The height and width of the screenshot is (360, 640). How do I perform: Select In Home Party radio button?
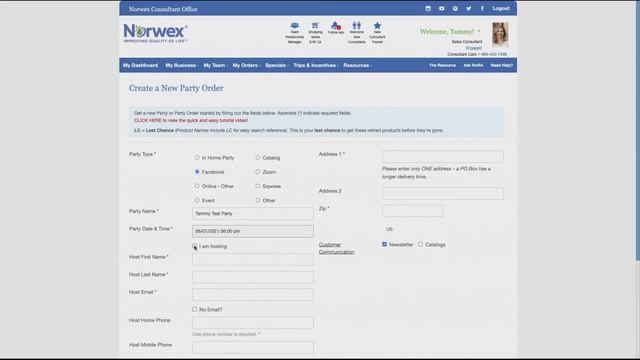tap(197, 158)
